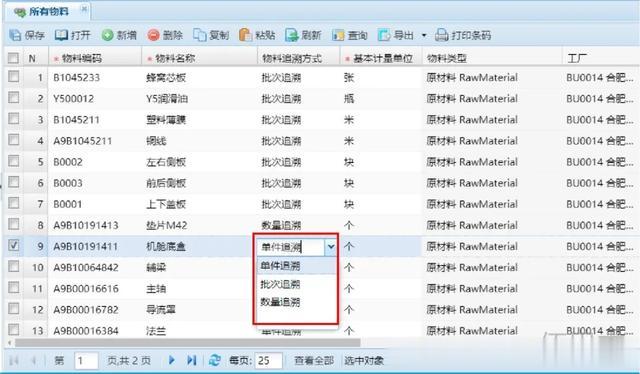Select 数量追溯 from dropdown list

pyautogui.click(x=296, y=302)
